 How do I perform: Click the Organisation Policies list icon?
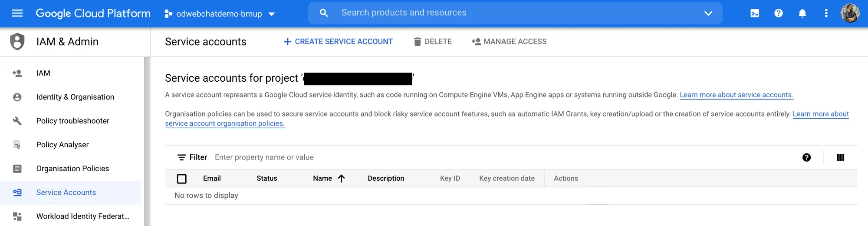(17, 169)
